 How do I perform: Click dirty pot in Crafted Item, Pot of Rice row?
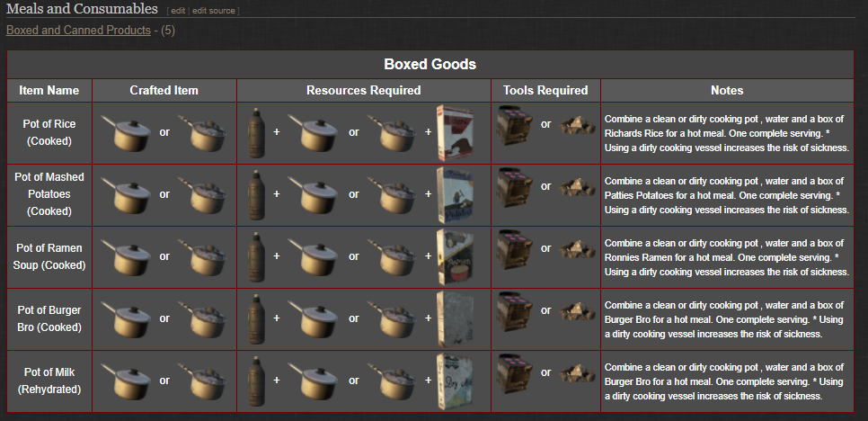coord(202,133)
